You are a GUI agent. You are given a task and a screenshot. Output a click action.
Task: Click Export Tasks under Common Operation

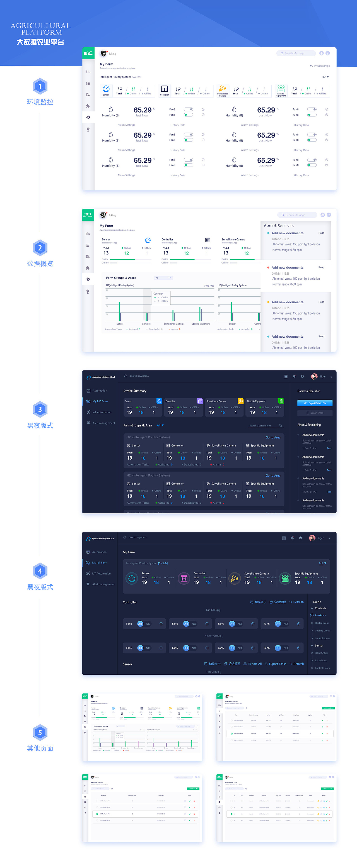(x=315, y=413)
